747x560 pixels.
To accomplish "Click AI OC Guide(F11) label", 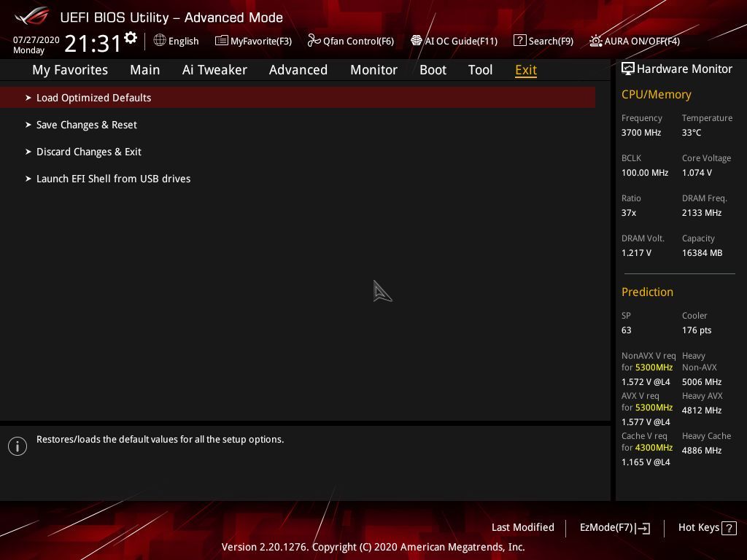I will click(x=461, y=41).
